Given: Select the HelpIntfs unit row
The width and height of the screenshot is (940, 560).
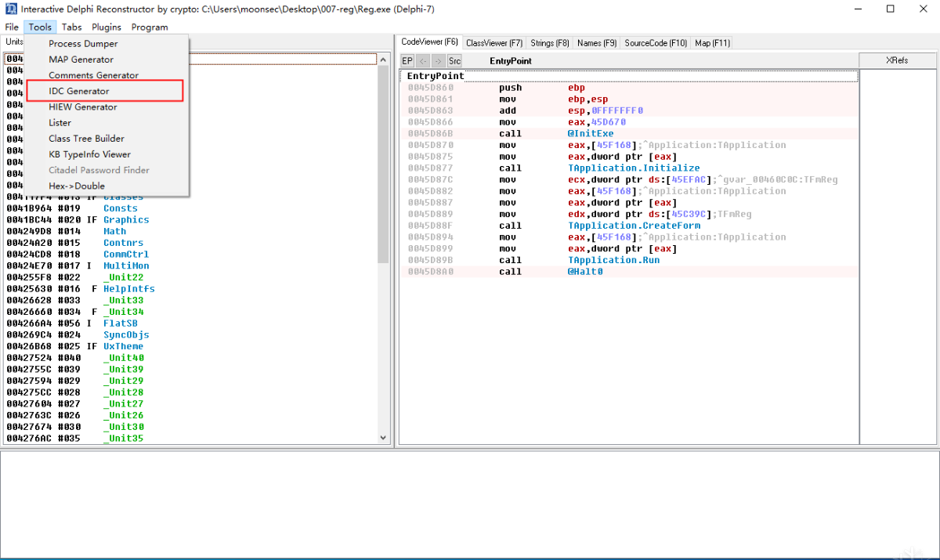Looking at the screenshot, I should click(x=190, y=289).
